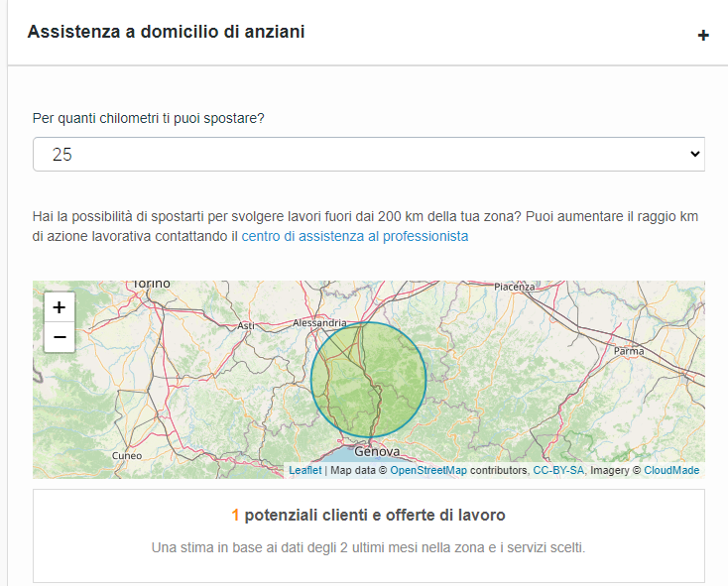Click the Una stima in base ai dati text
The height and width of the screenshot is (586, 728).
(x=368, y=547)
